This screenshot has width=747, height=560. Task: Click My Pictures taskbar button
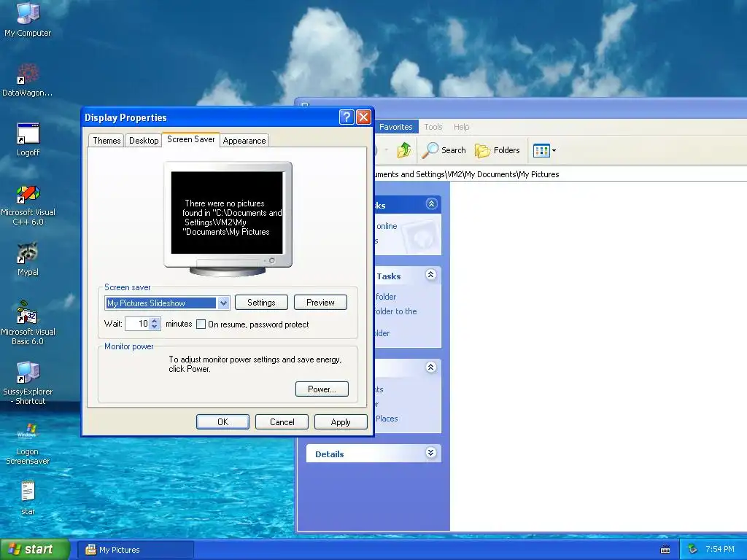135,550
